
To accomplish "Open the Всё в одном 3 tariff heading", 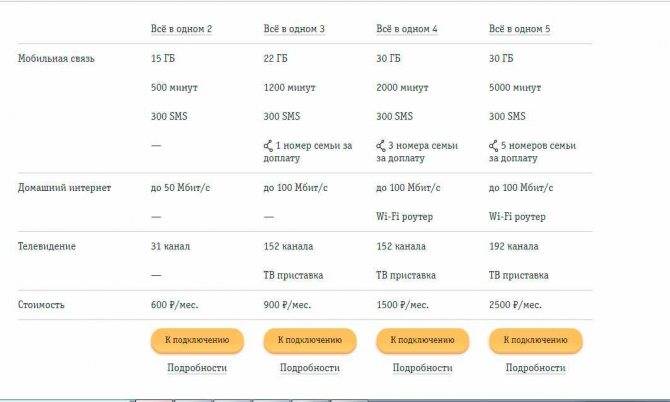I will [294, 29].
